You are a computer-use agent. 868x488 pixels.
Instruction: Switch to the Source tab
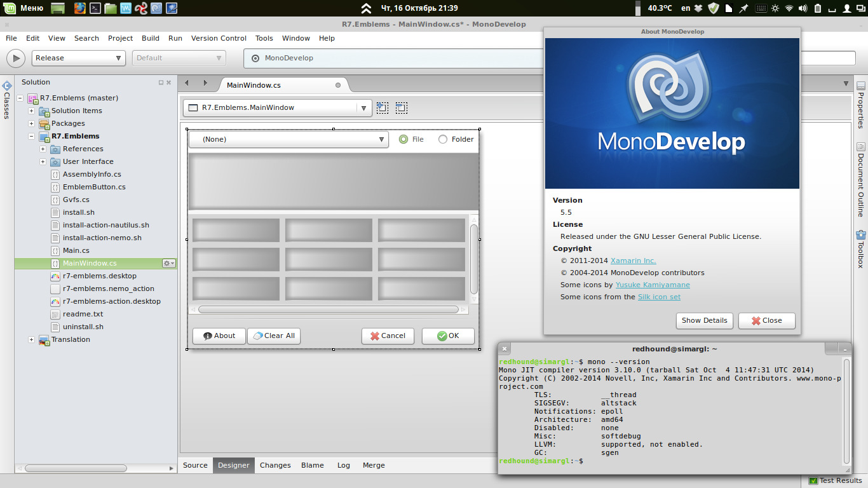click(195, 465)
